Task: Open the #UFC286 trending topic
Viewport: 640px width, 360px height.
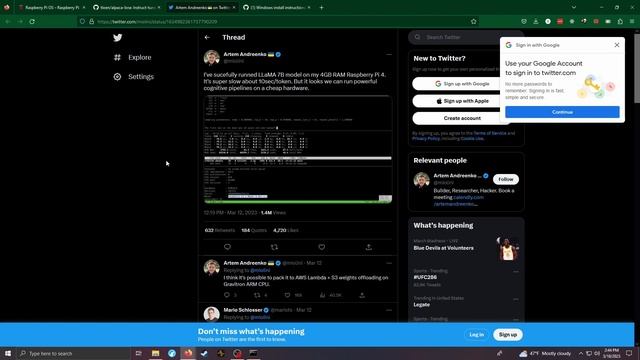Action: [x=425, y=277]
